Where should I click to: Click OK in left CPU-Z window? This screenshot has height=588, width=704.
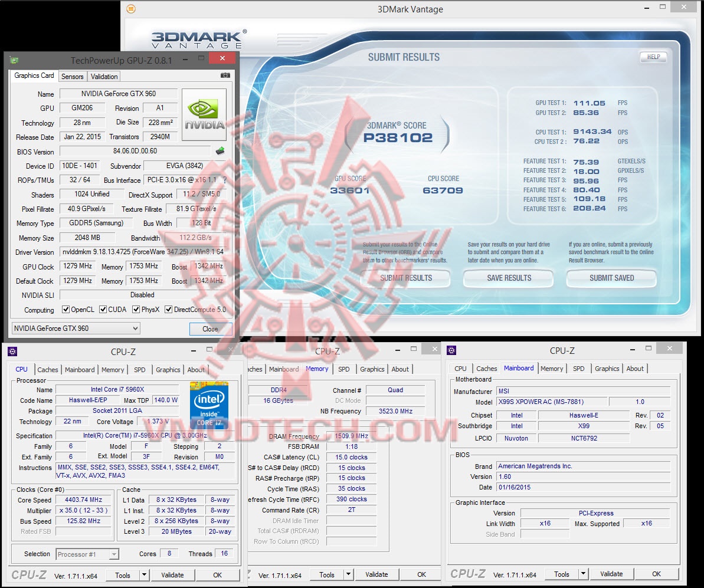coord(217,574)
